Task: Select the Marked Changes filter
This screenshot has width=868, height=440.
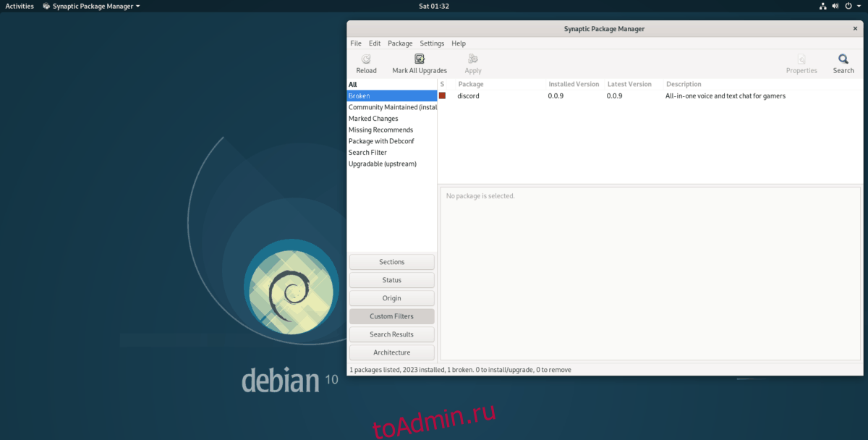Action: 373,119
